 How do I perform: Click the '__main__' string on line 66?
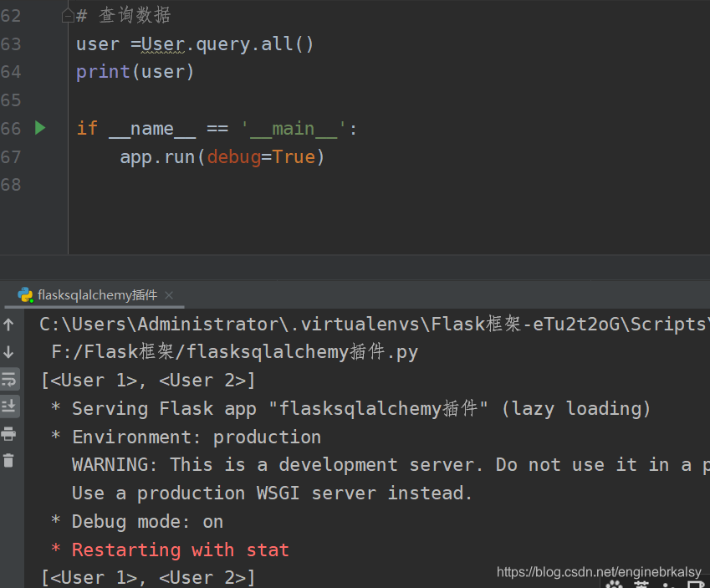pyautogui.click(x=293, y=129)
